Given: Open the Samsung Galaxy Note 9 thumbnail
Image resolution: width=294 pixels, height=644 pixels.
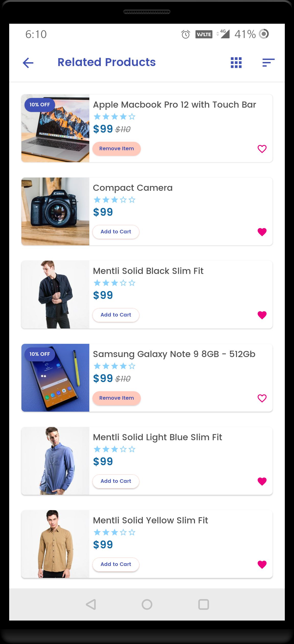Looking at the screenshot, I should coord(55,378).
